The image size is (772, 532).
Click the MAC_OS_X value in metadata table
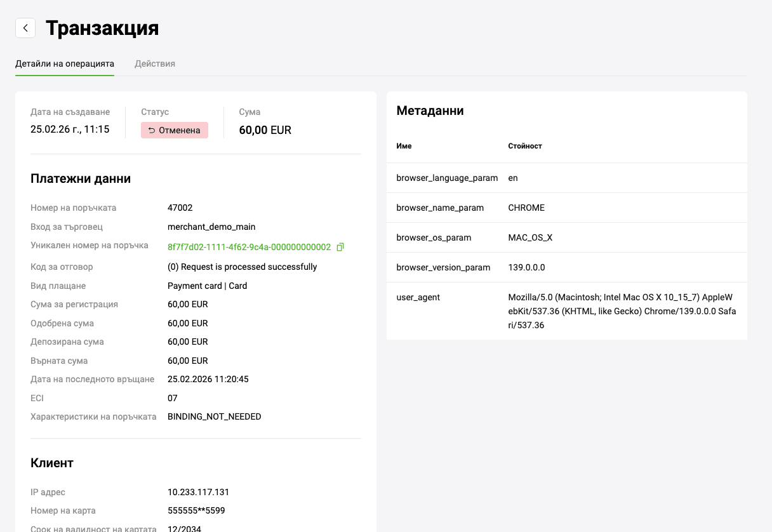[x=530, y=237]
